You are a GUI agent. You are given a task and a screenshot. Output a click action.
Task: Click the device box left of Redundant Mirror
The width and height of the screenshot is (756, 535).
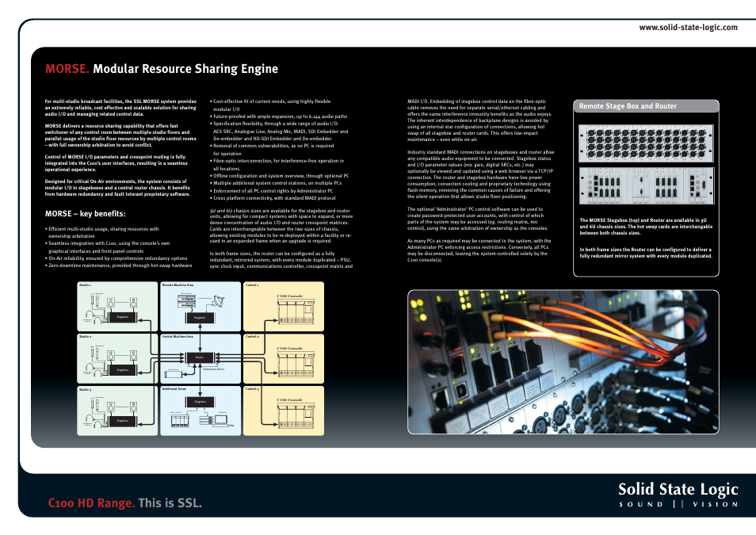tap(173, 374)
